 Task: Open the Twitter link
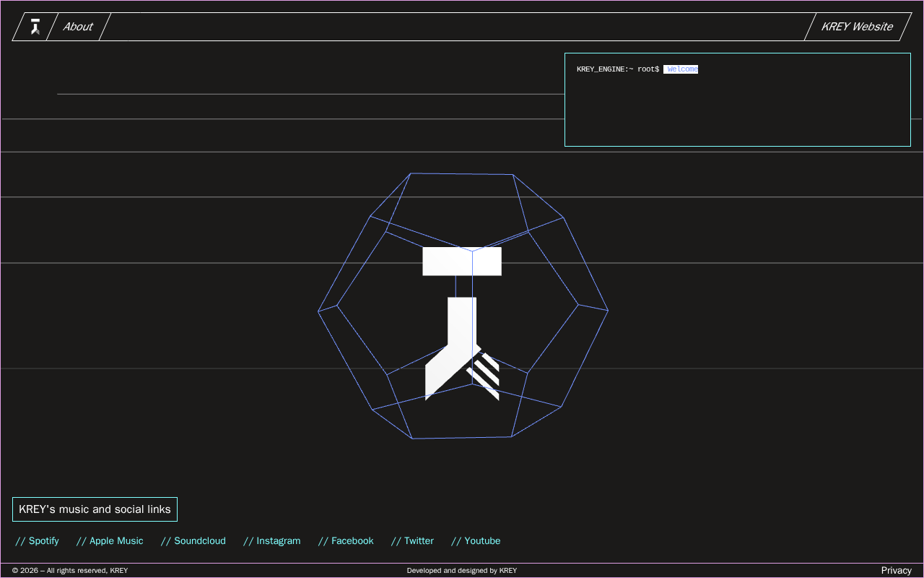[x=412, y=541]
